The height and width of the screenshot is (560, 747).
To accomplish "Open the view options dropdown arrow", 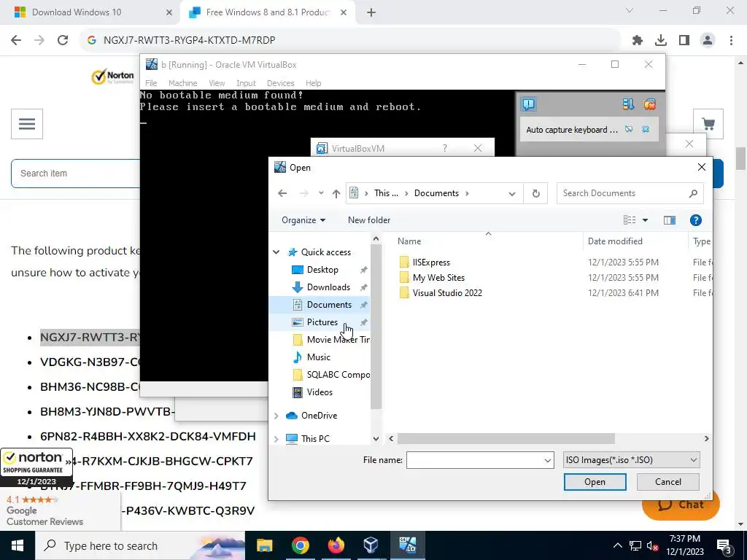I will [x=645, y=220].
